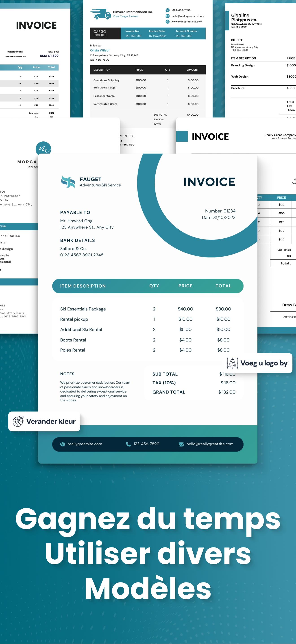This screenshot has height=644, width=296.
Task: Click the envelope icon in the invoice footer
Action: coord(181,444)
